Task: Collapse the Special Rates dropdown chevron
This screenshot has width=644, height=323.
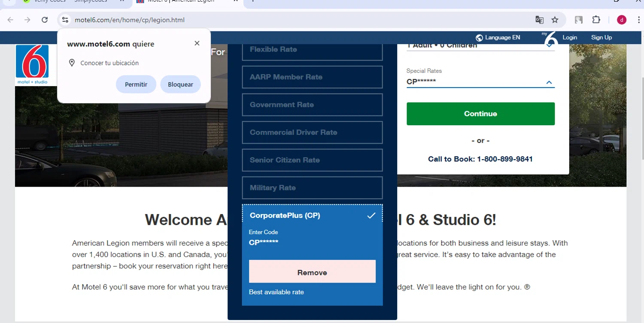Action: point(549,82)
